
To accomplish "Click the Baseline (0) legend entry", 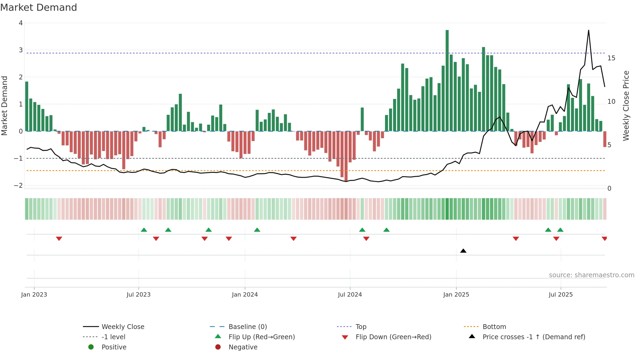I will [x=238, y=327].
